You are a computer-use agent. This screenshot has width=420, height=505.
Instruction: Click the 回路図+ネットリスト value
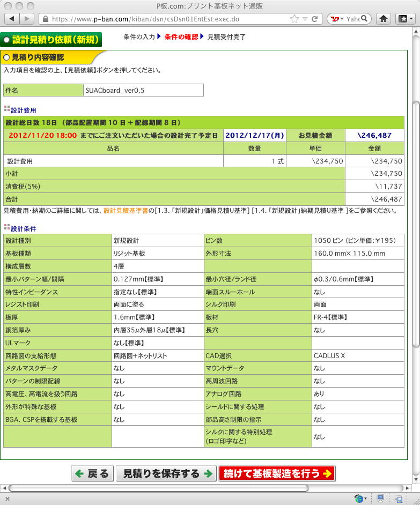140,355
